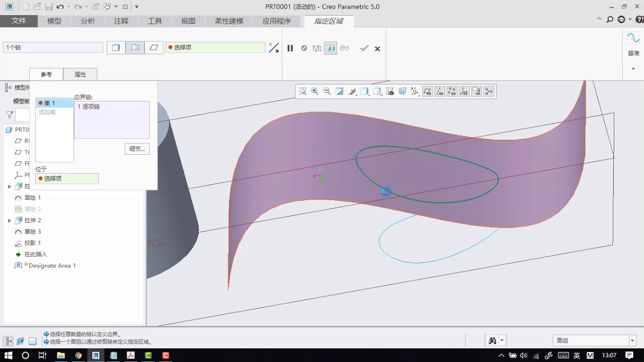Screen dimensions: 644x362
Task: Toggle spin center display icon
Action: 489,91
